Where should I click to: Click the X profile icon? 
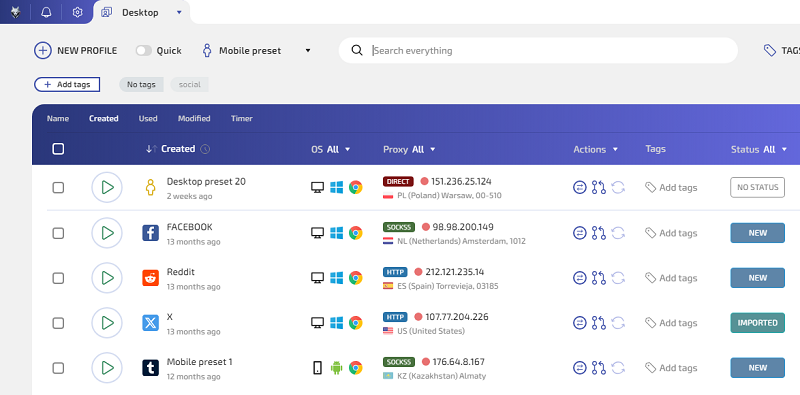point(151,323)
